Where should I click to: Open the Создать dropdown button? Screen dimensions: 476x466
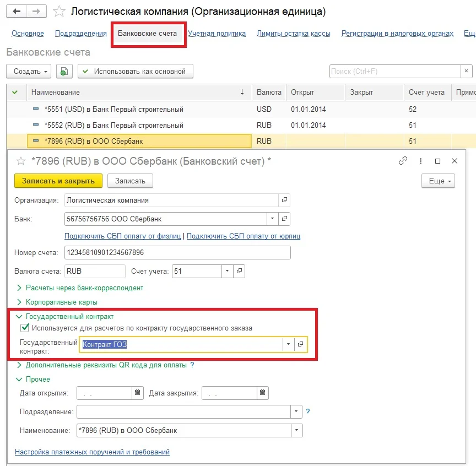click(x=29, y=72)
